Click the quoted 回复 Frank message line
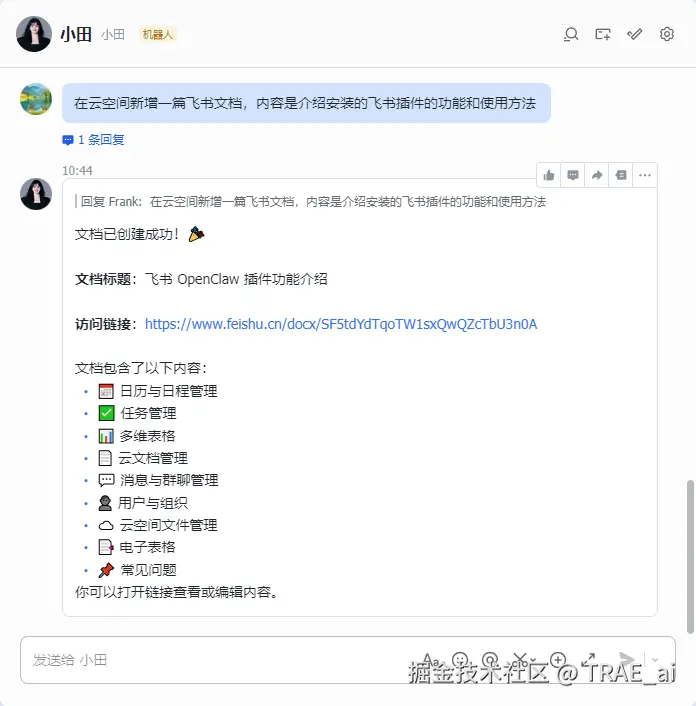The image size is (696, 706). pyautogui.click(x=311, y=202)
